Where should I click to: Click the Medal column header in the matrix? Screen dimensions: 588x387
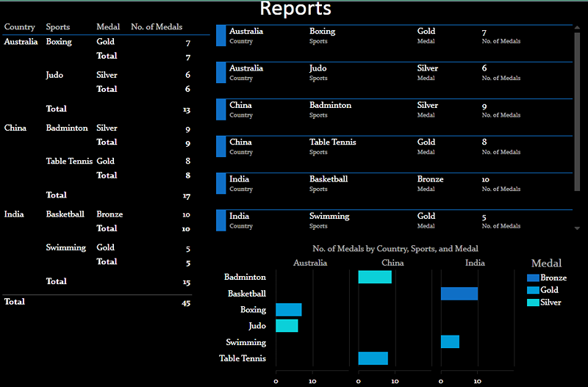[108, 27]
